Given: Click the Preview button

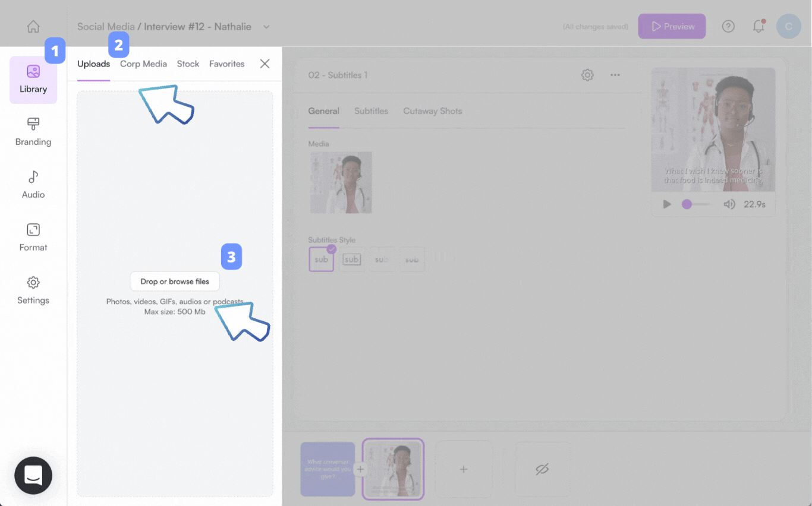Looking at the screenshot, I should (672, 27).
